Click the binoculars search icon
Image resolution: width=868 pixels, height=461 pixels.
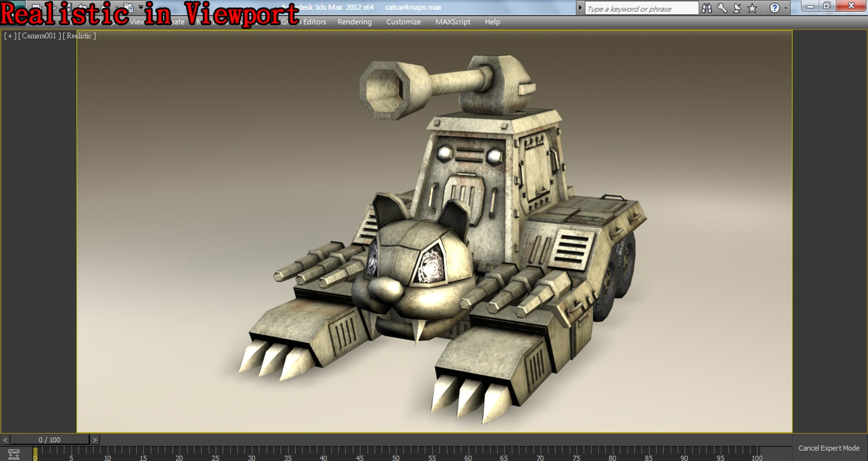click(x=707, y=8)
